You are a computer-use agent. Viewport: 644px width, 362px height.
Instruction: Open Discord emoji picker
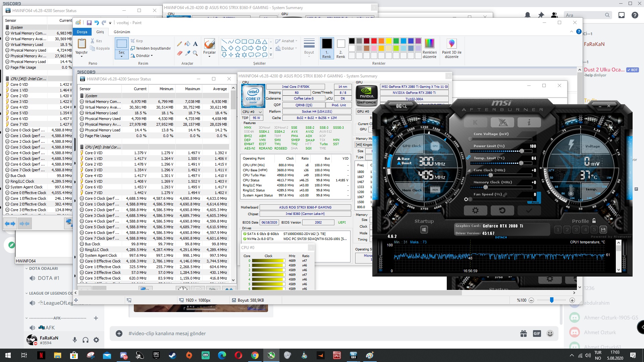tap(550, 333)
